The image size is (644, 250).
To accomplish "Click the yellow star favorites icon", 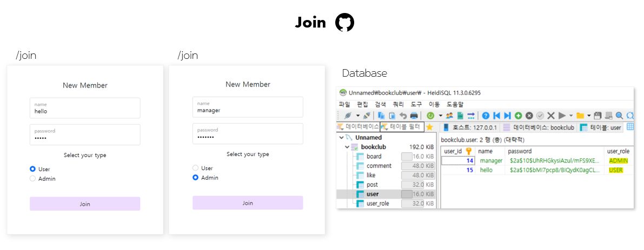I will tap(429, 127).
